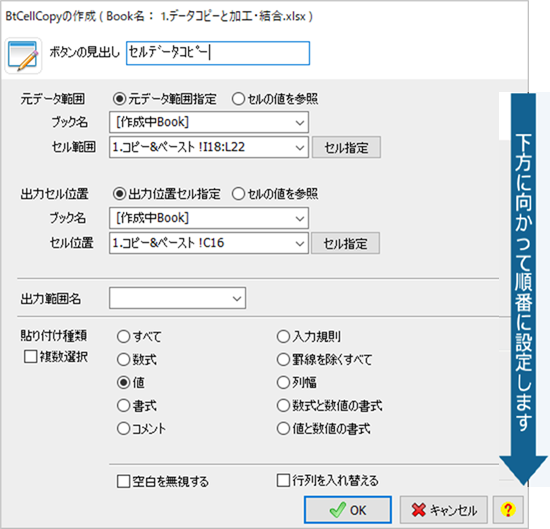
Task: Click セル指定 button beside セル位置
Action: [345, 243]
